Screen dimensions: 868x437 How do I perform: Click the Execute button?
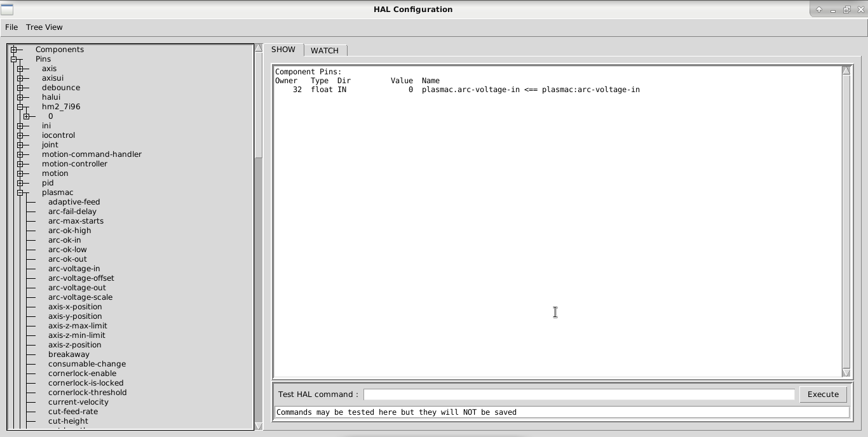823,394
